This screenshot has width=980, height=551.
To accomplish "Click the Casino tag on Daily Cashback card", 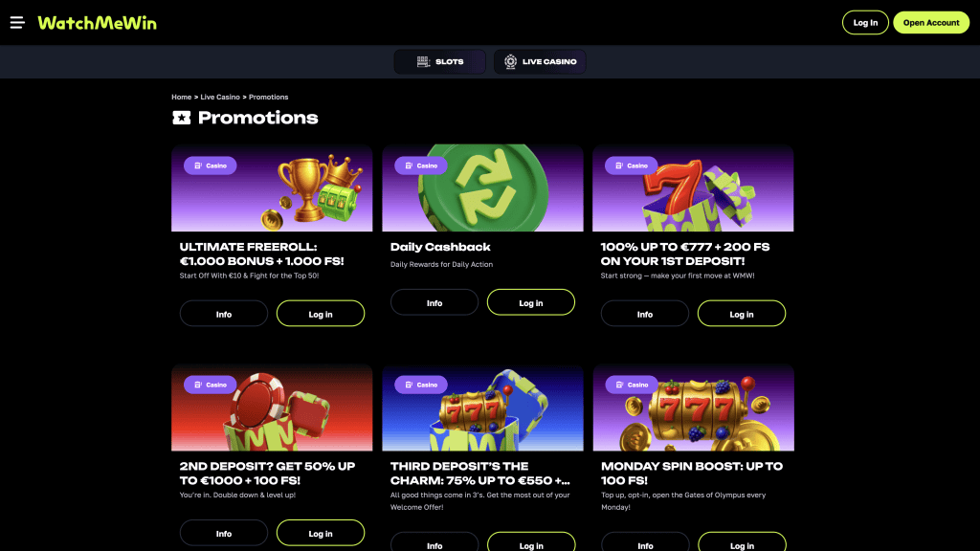I will (x=421, y=165).
